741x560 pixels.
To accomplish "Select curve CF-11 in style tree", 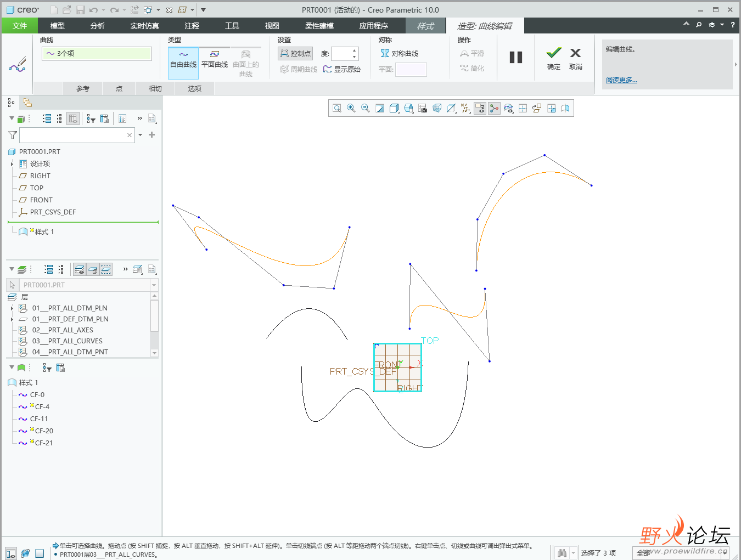I will click(x=38, y=419).
